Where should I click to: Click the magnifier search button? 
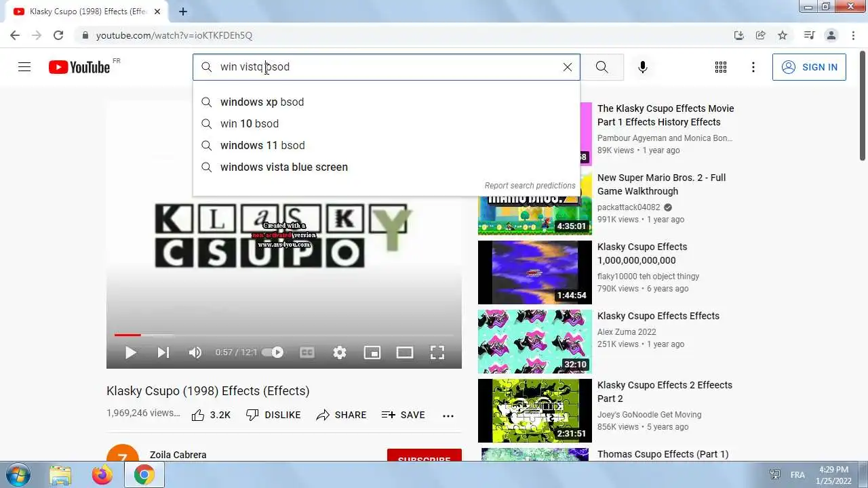click(602, 67)
